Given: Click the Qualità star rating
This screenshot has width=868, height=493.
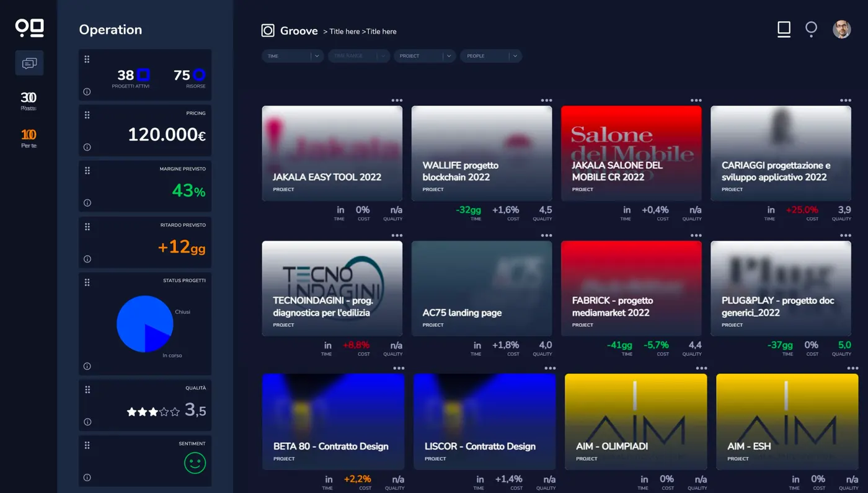Looking at the screenshot, I should [153, 412].
